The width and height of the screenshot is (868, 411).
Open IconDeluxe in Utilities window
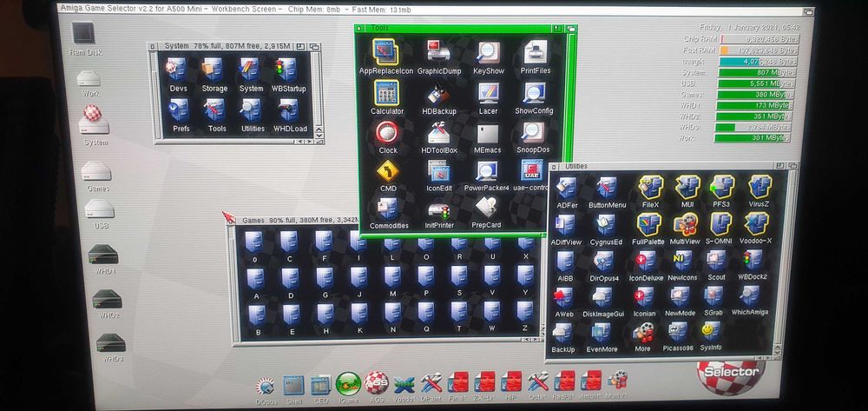tap(646, 261)
